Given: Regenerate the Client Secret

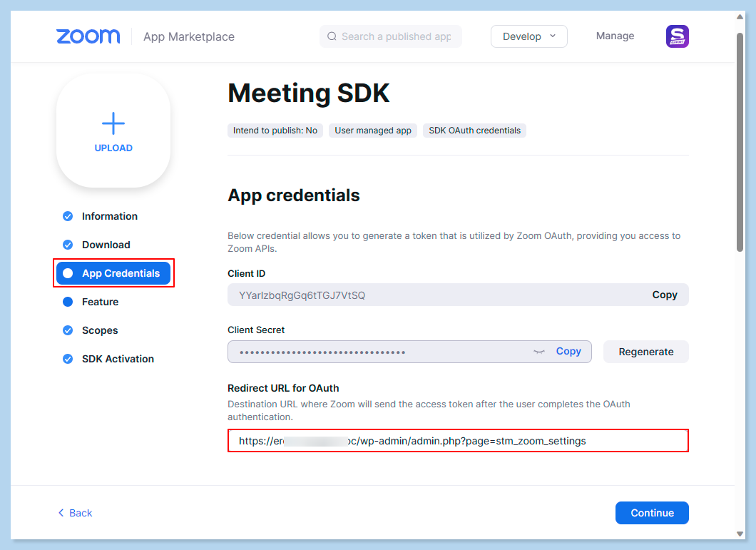Looking at the screenshot, I should pos(645,352).
